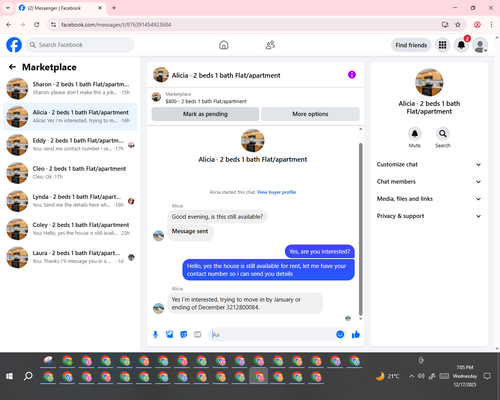Open Sharon's conversation in the list

pos(70,89)
